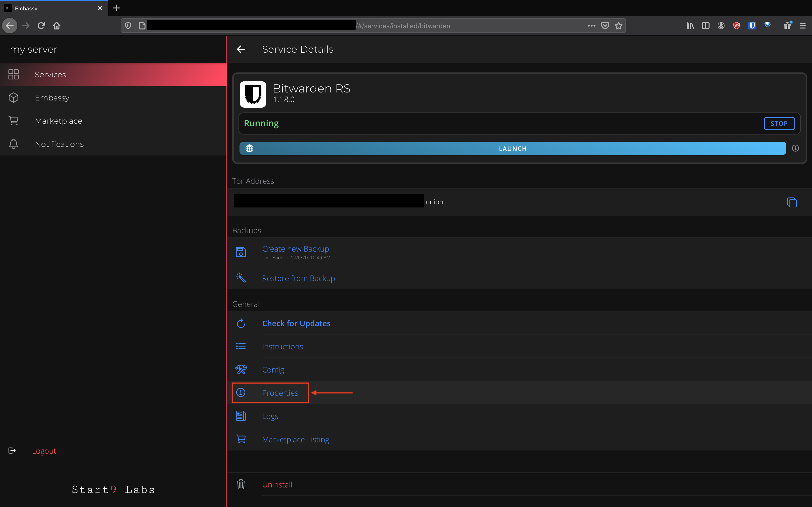This screenshot has height=507, width=812.
Task: Bookmark page with the star icon
Action: coord(619,26)
